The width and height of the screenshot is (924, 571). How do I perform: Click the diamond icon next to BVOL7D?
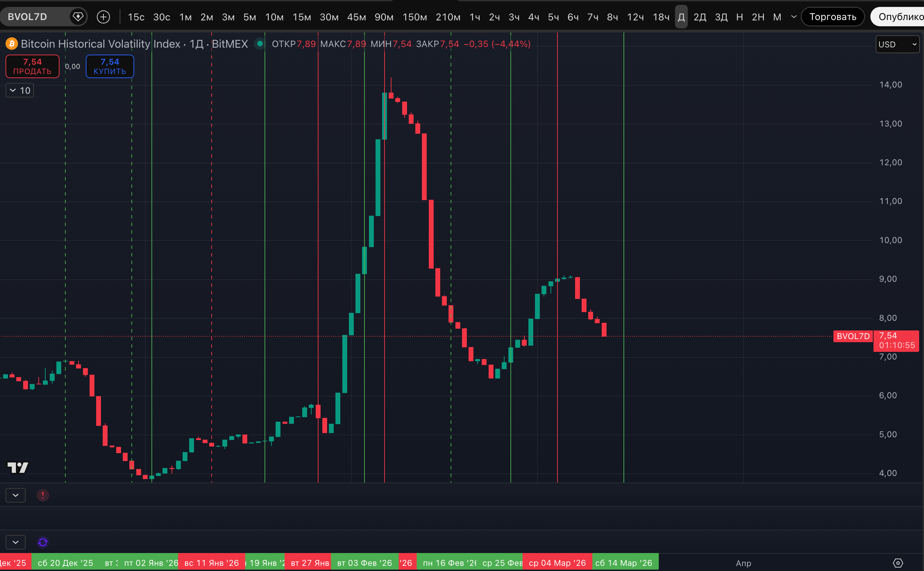pyautogui.click(x=78, y=17)
